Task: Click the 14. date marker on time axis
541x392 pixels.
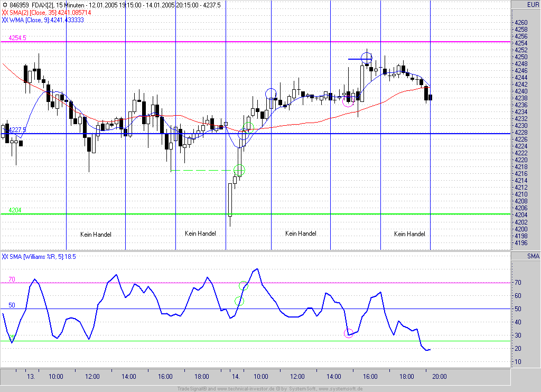Action: point(236,377)
